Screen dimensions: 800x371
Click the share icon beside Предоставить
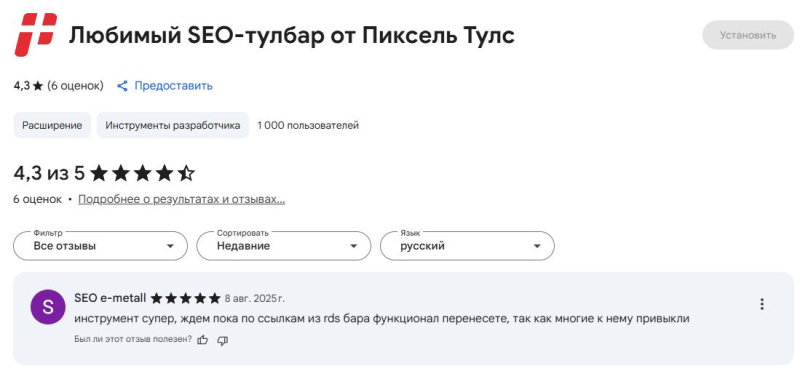(122, 86)
